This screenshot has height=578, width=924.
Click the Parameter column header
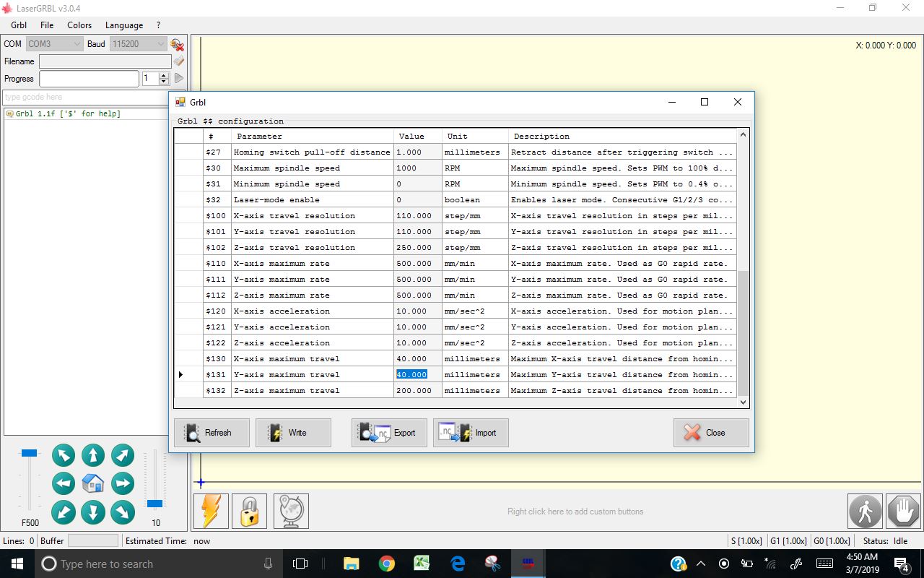tap(313, 136)
